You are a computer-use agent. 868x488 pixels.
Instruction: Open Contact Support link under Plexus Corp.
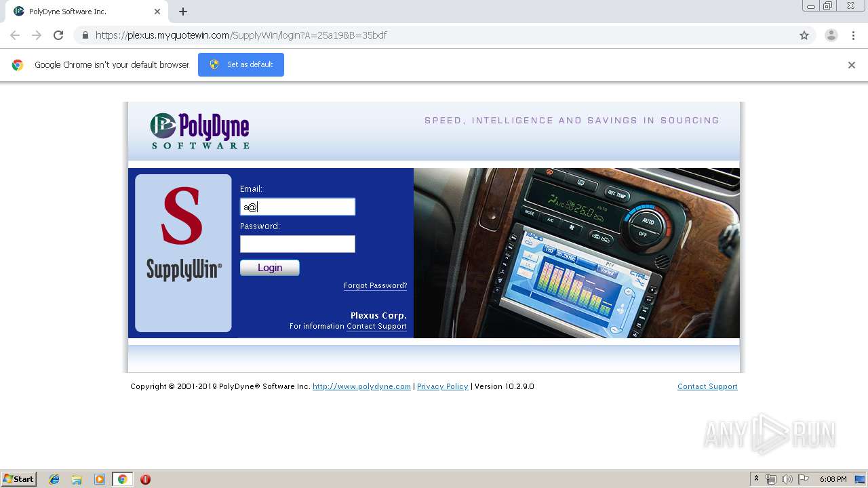click(376, 327)
